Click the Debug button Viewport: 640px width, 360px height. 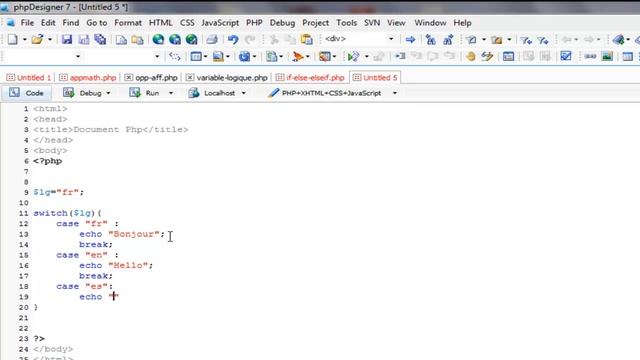point(83,93)
